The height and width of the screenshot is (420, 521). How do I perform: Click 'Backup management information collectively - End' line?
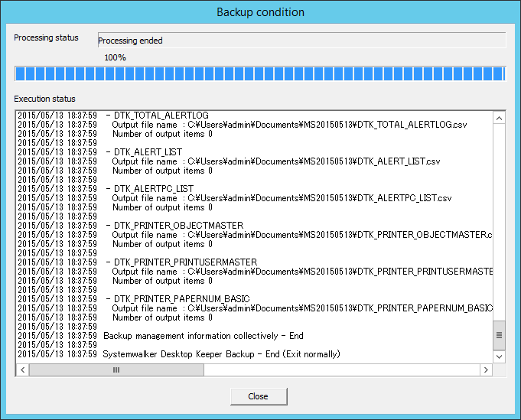161,336
